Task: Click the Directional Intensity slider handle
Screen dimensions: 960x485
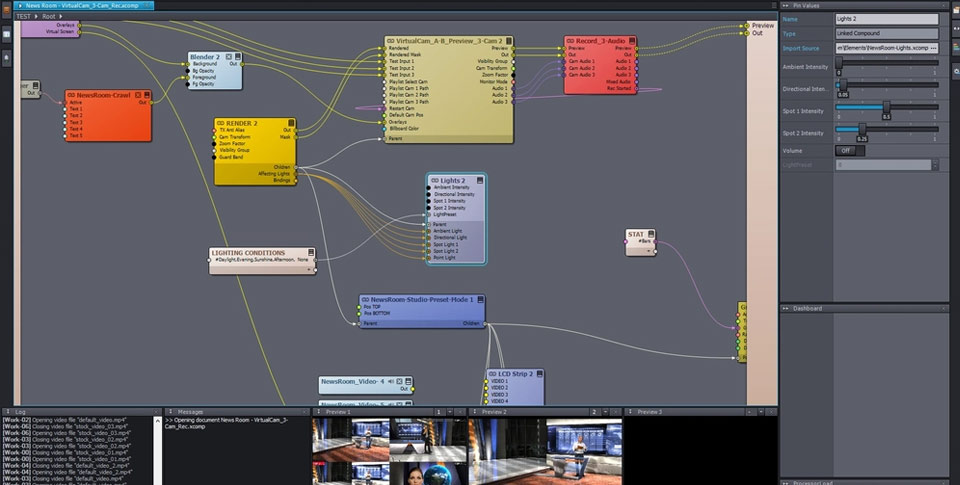Action: point(843,85)
